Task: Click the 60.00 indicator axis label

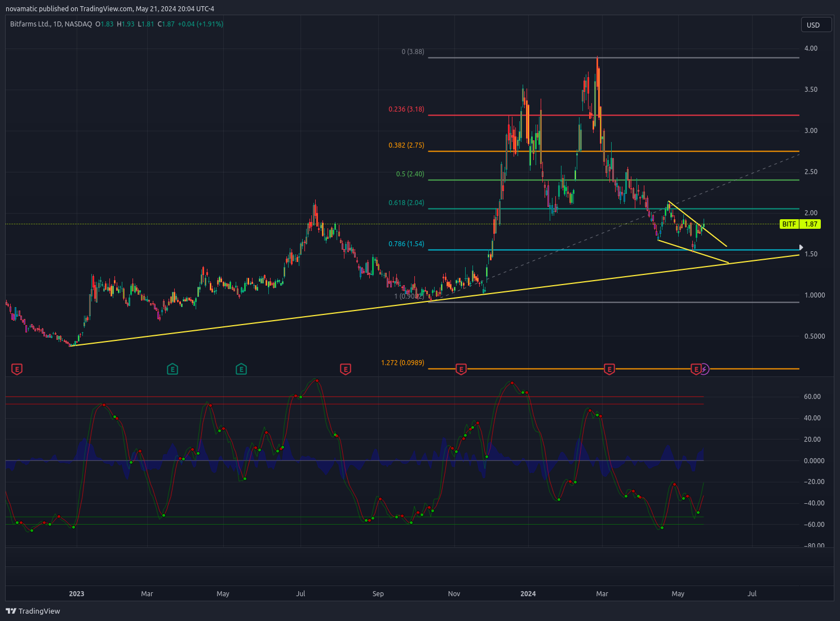Action: click(812, 397)
